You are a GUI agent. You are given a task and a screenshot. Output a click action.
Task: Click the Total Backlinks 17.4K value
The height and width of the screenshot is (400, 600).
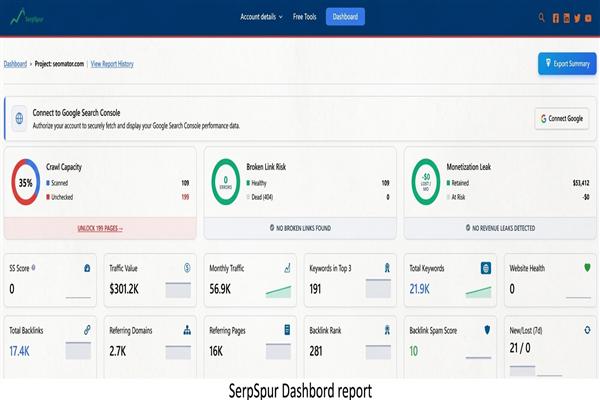pos(20,351)
